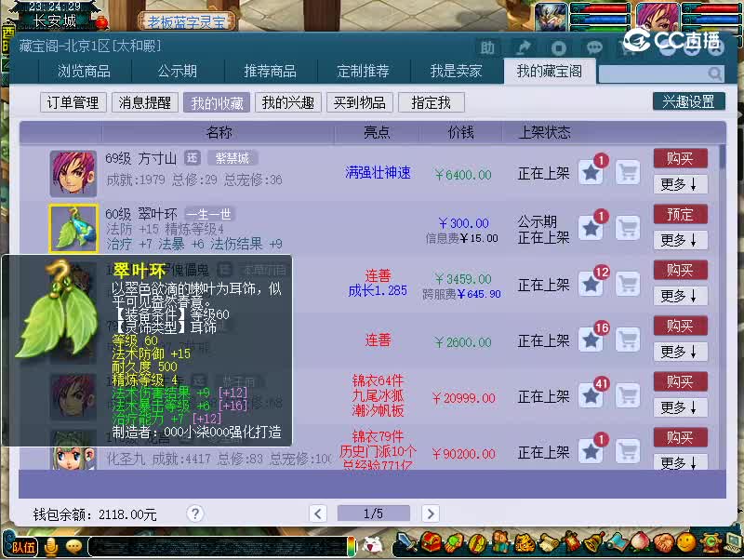Click the search magnifier icon
The height and width of the screenshot is (560, 744).
[714, 73]
